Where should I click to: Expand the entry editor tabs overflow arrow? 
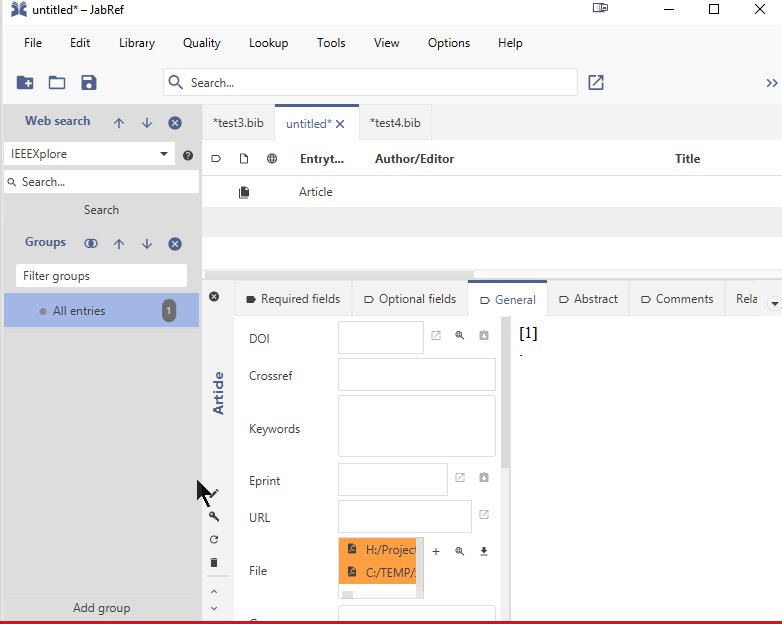point(775,303)
